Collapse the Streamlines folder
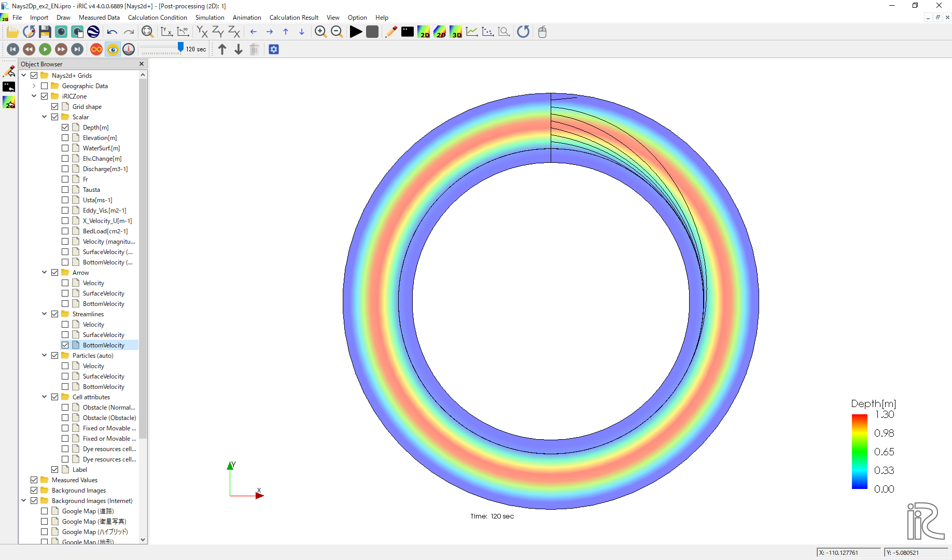The image size is (952, 560). (x=45, y=314)
